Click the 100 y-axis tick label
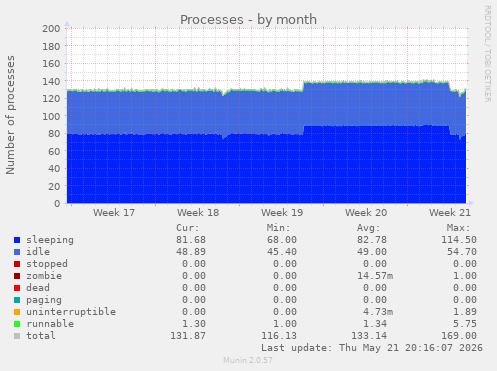 51,116
